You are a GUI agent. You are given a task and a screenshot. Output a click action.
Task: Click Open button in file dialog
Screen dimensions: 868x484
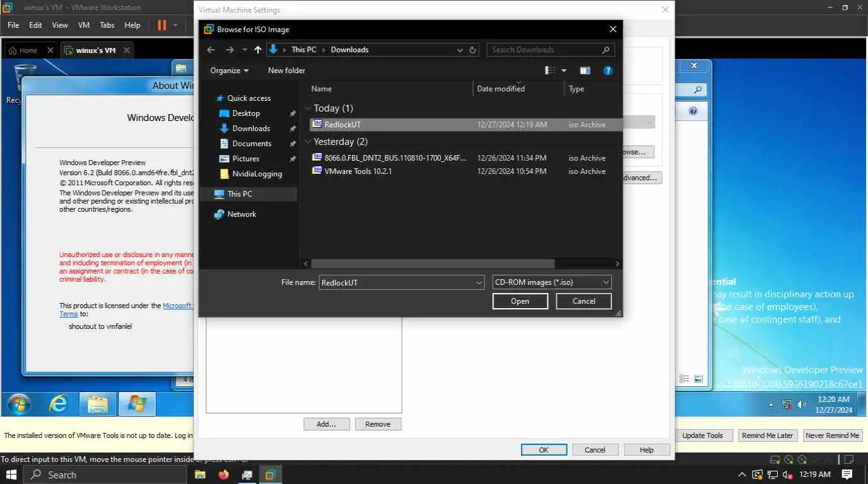pos(520,301)
